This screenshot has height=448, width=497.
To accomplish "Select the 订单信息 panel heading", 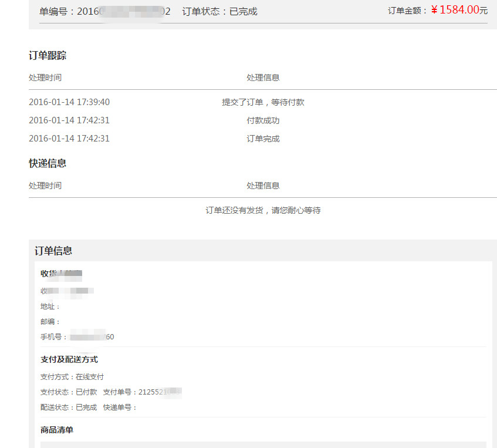I will [53, 251].
